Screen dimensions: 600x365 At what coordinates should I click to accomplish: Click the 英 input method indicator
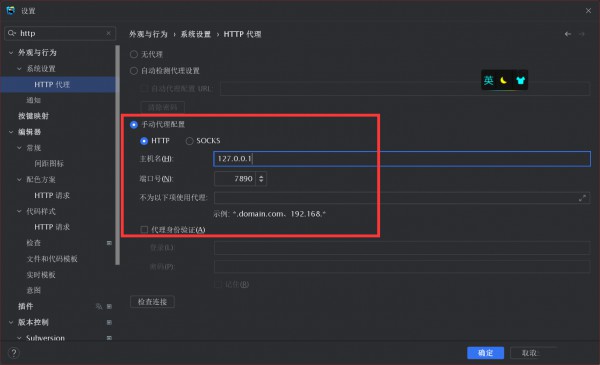[x=488, y=80]
